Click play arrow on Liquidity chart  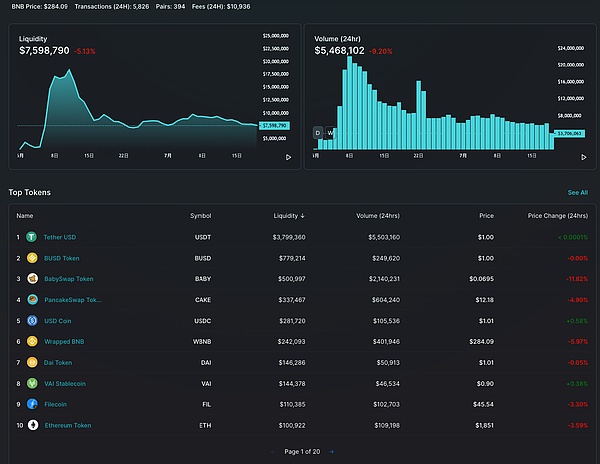tap(289, 156)
